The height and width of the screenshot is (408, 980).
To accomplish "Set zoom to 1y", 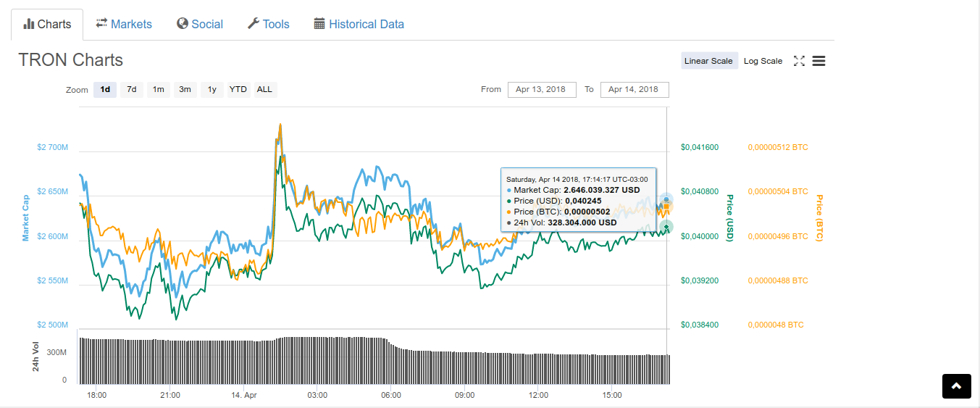I will 212,90.
